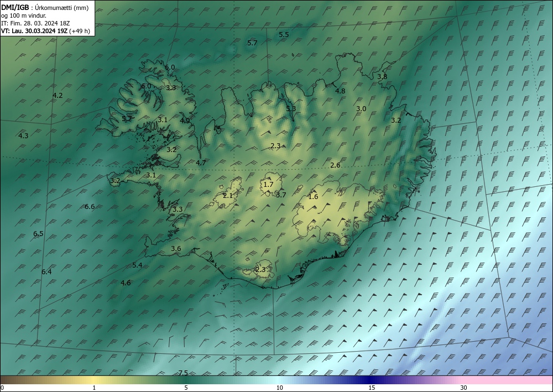
Task: Click the 30 label on the color scale
Action: coord(464,388)
